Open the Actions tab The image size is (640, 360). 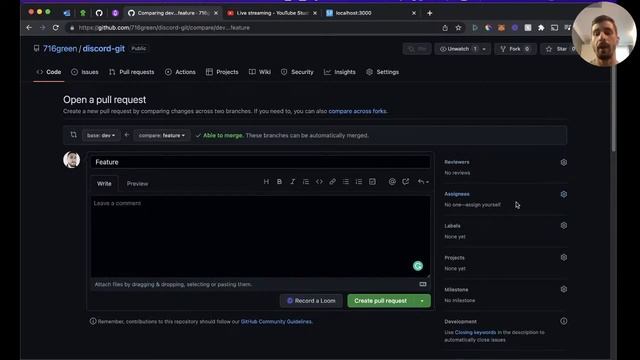[180, 72]
